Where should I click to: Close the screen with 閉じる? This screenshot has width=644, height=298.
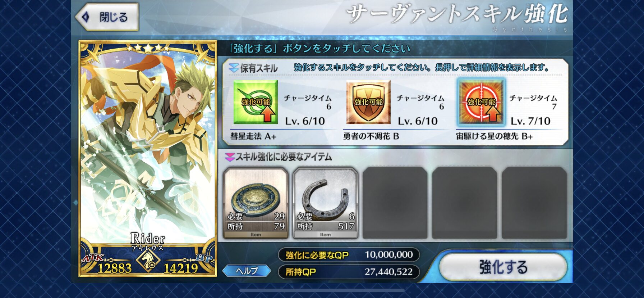coord(107,17)
